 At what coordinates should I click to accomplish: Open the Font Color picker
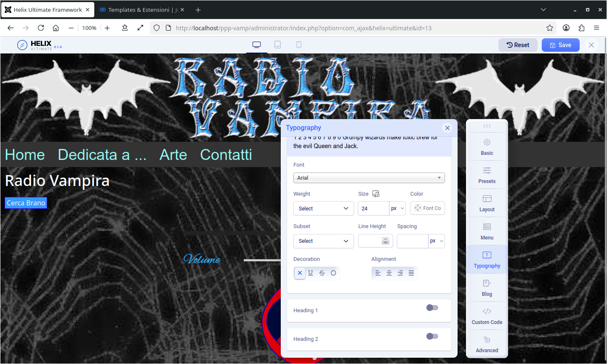point(428,208)
